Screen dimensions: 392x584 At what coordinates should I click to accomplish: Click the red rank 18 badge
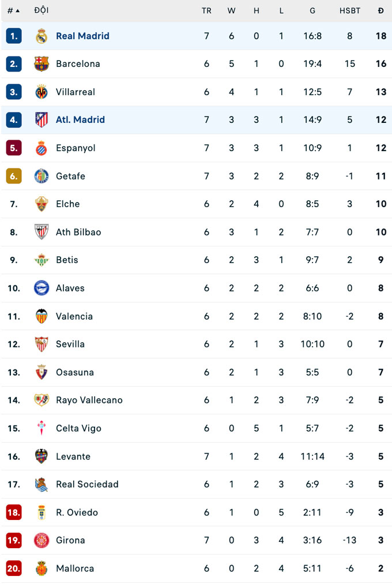coord(14,512)
